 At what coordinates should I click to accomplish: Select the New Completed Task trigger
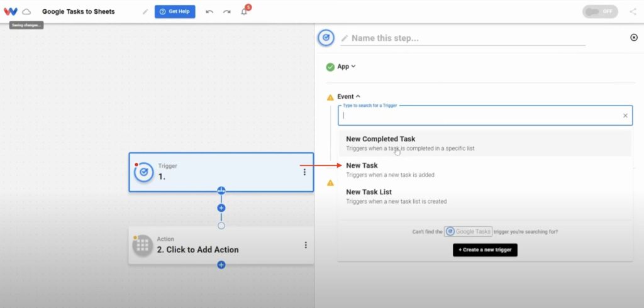tap(485, 143)
